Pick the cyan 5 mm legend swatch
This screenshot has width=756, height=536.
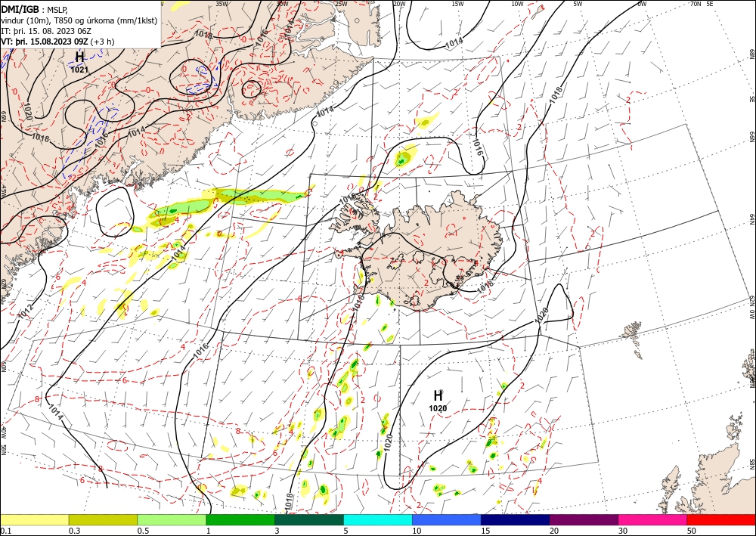[x=378, y=519]
